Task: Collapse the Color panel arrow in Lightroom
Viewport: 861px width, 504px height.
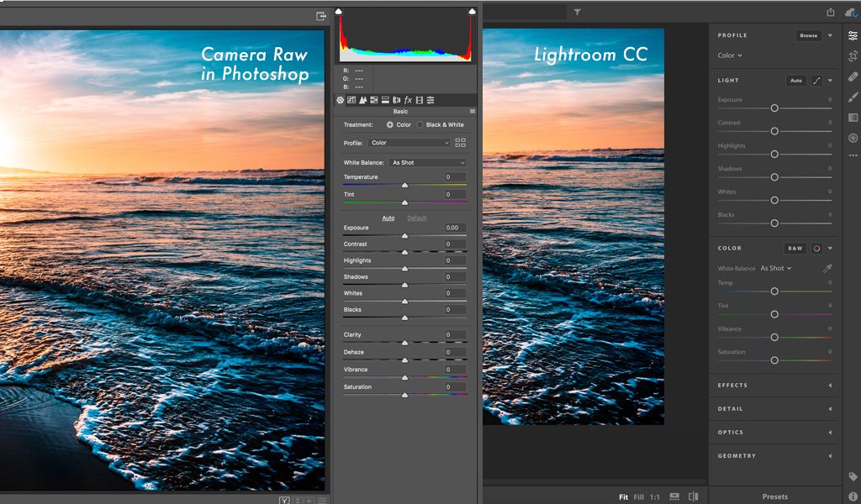Action: pyautogui.click(x=830, y=249)
